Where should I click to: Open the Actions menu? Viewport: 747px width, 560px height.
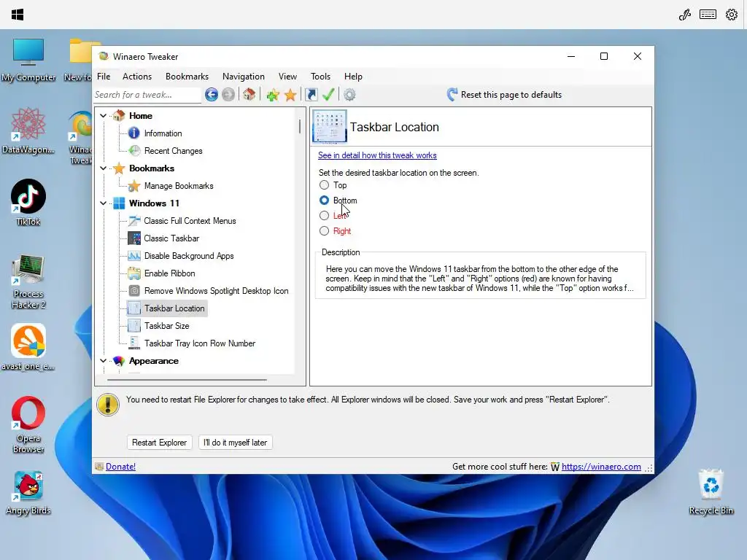point(136,77)
